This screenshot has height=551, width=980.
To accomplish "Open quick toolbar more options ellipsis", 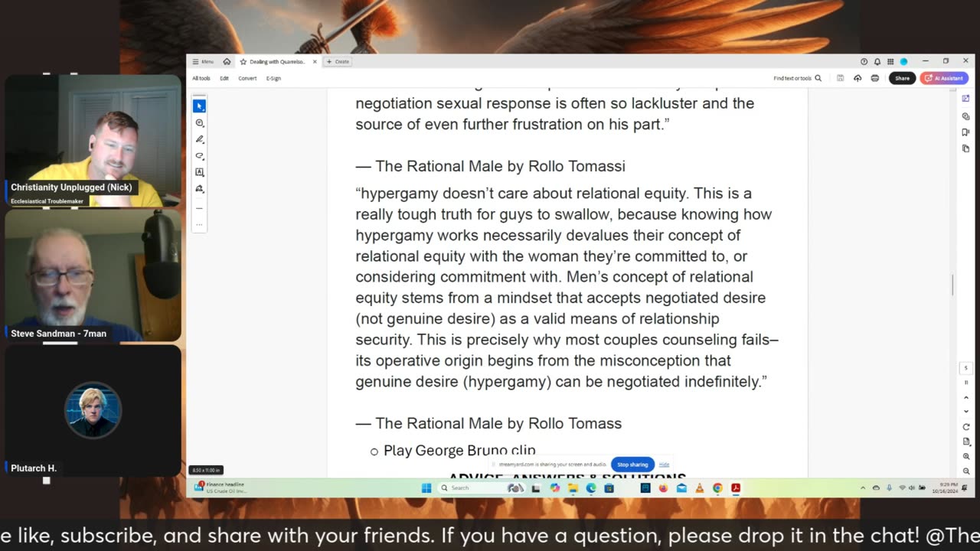I will 200,224.
